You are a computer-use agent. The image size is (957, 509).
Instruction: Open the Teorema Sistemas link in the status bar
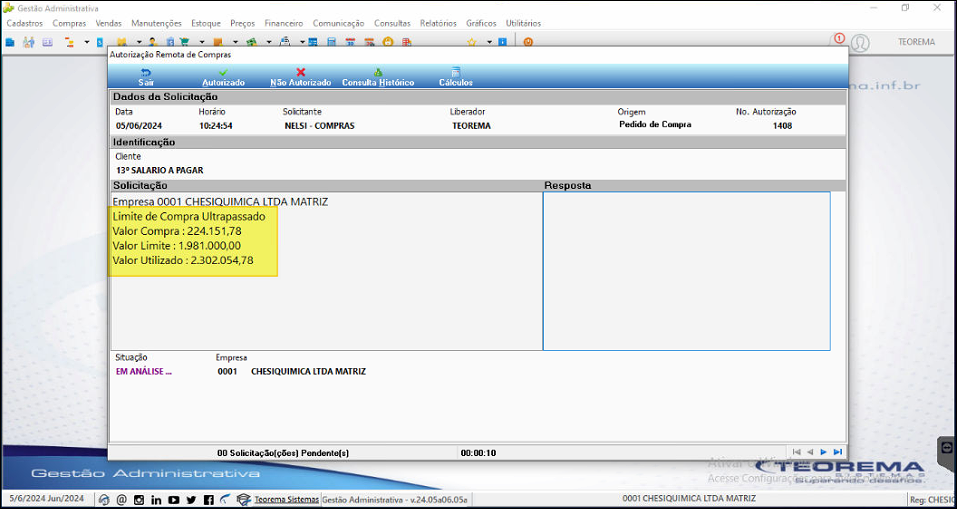click(286, 499)
